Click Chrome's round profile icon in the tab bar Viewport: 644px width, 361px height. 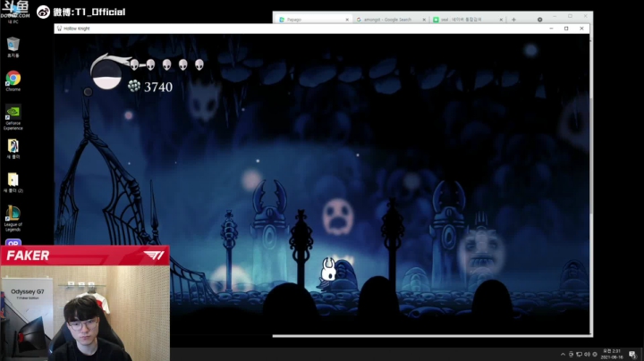pos(539,20)
